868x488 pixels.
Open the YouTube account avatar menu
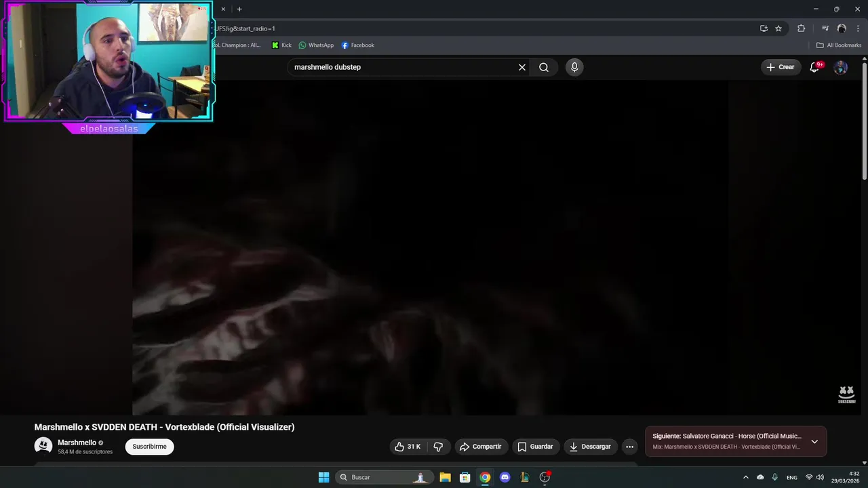tap(840, 67)
